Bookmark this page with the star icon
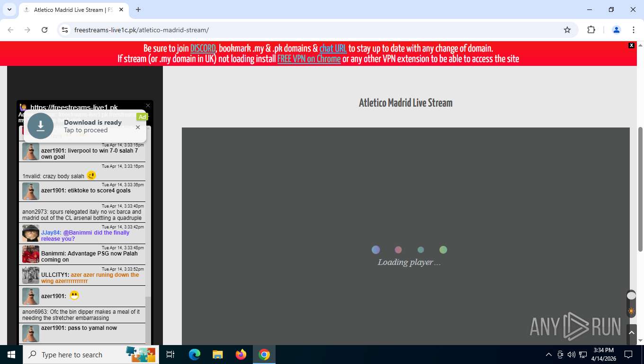Image resolution: width=644 pixels, height=364 pixels. [x=567, y=30]
